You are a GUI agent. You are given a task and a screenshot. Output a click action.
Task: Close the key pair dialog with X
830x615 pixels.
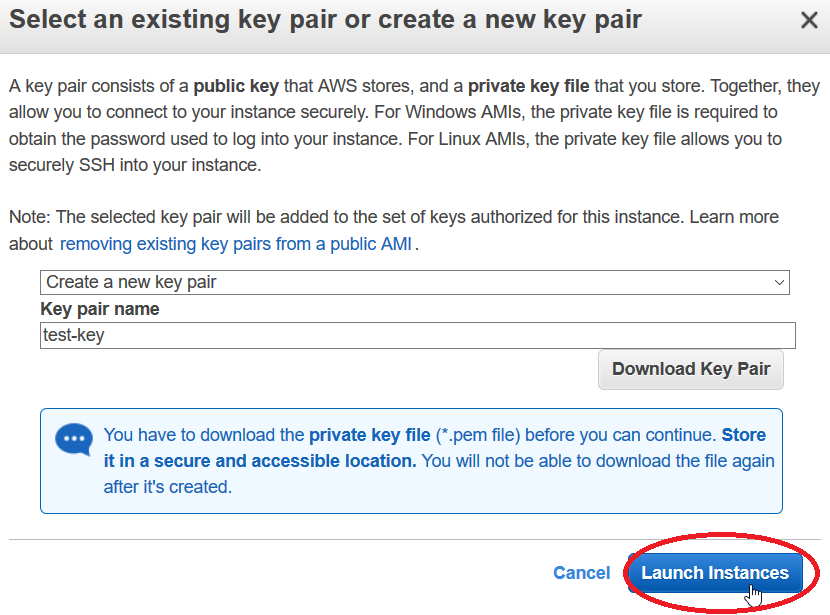[x=809, y=21]
